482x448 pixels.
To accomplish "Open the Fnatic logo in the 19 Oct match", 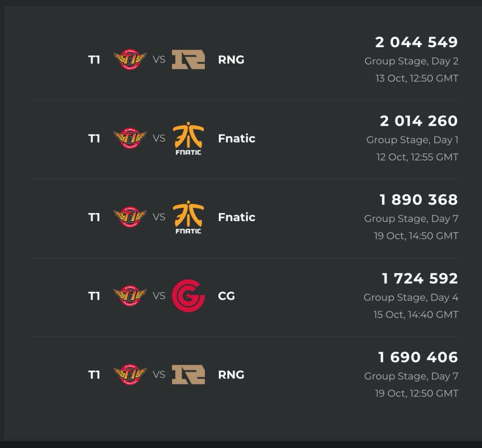I will 188,217.
